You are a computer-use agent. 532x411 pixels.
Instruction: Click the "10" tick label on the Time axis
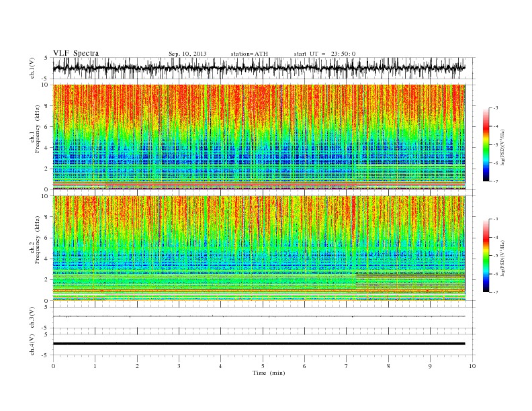(472, 366)
